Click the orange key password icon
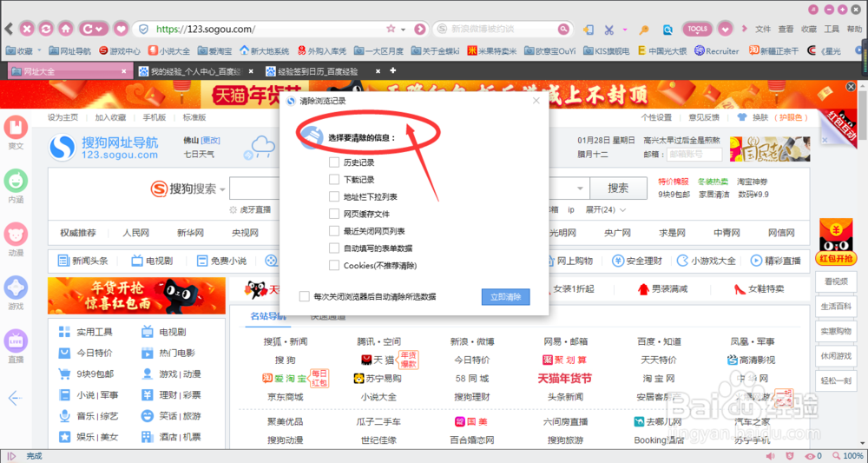Image resolution: width=868 pixels, height=463 pixels. coord(644,30)
